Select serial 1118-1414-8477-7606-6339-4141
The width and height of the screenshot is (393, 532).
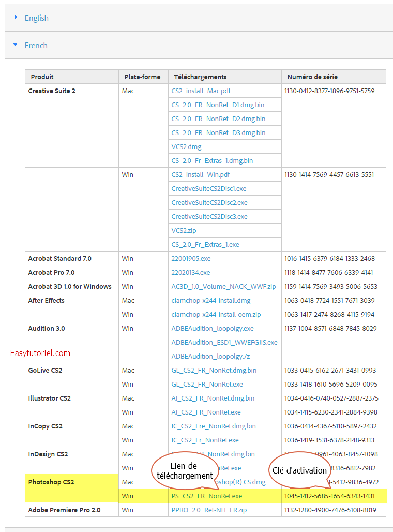pos(328,272)
